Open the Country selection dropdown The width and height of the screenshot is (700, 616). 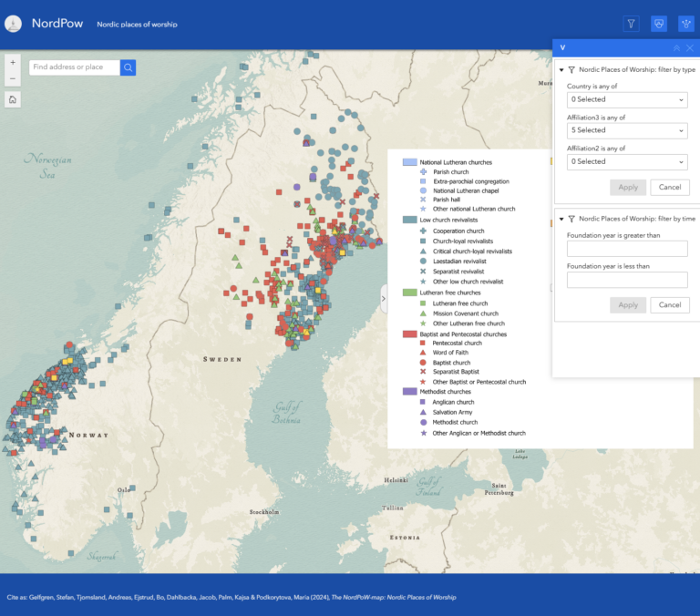(x=626, y=99)
